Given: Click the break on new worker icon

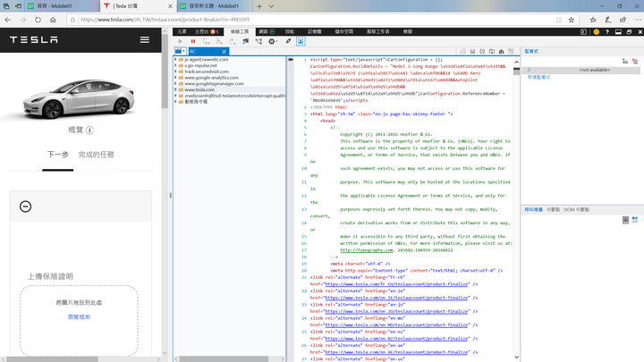Looking at the screenshot, I should [x=246, y=41].
